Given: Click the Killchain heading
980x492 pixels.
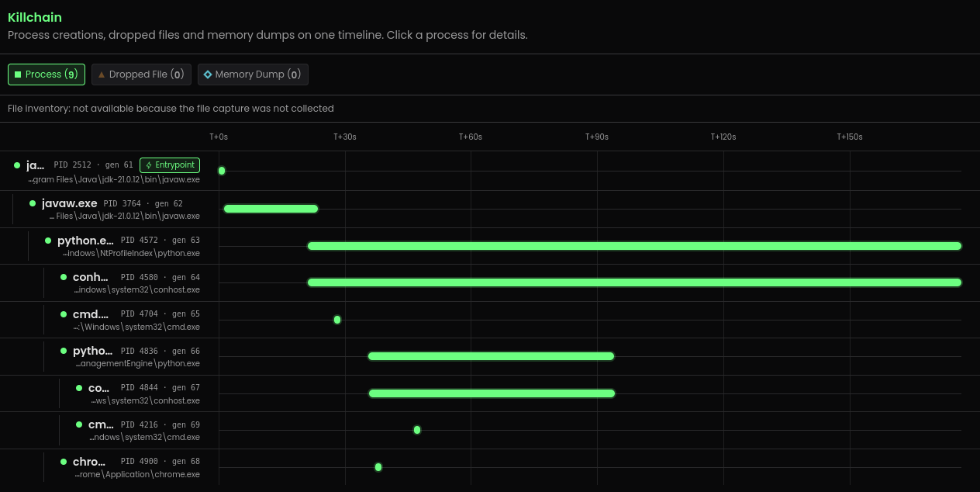Looking at the screenshot, I should (35, 17).
